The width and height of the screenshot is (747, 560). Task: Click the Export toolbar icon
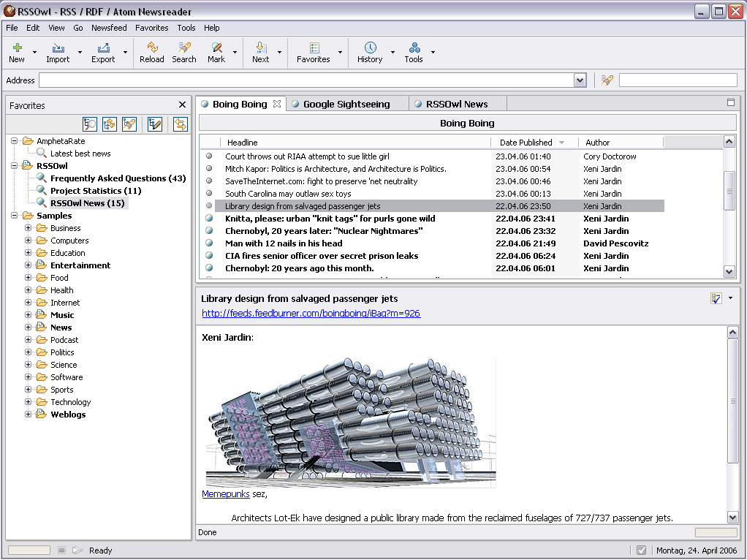click(103, 48)
